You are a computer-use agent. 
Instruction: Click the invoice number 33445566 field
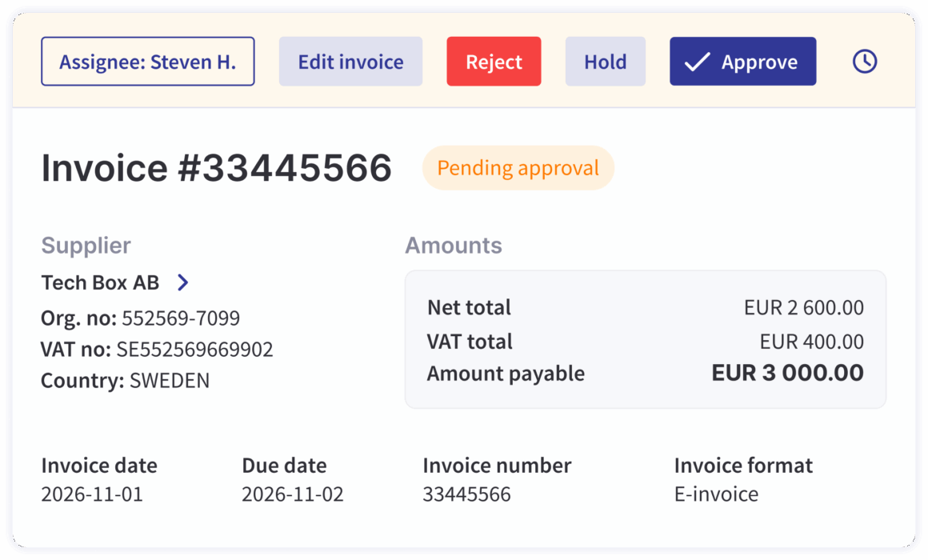[x=467, y=494]
